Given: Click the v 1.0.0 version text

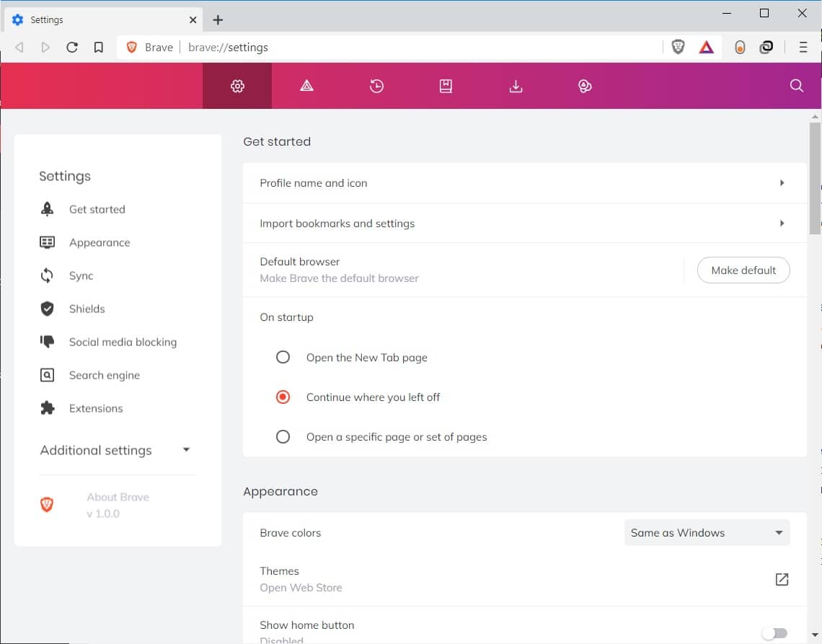Looking at the screenshot, I should (x=103, y=513).
